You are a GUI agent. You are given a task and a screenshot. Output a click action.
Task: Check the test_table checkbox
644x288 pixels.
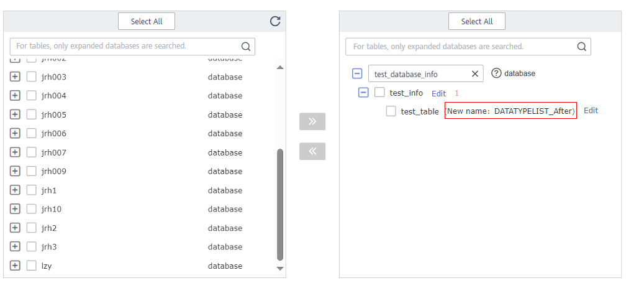391,111
